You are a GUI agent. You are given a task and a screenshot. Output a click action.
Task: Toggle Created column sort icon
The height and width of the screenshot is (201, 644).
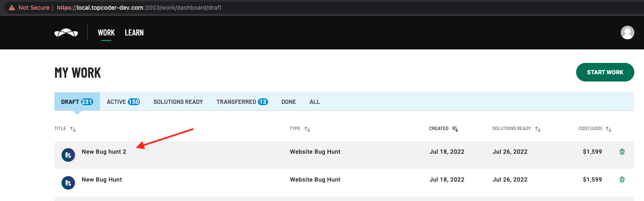[455, 129]
